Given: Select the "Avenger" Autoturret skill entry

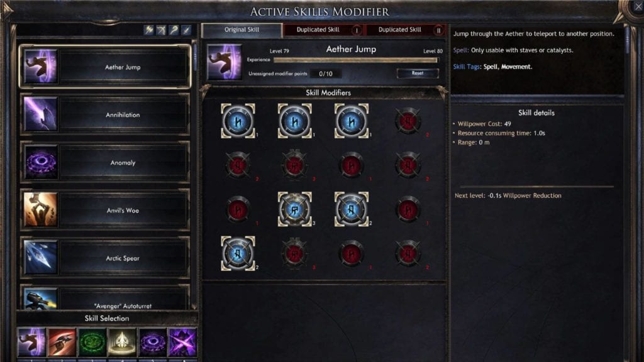Looking at the screenshot, I should coord(105,298).
